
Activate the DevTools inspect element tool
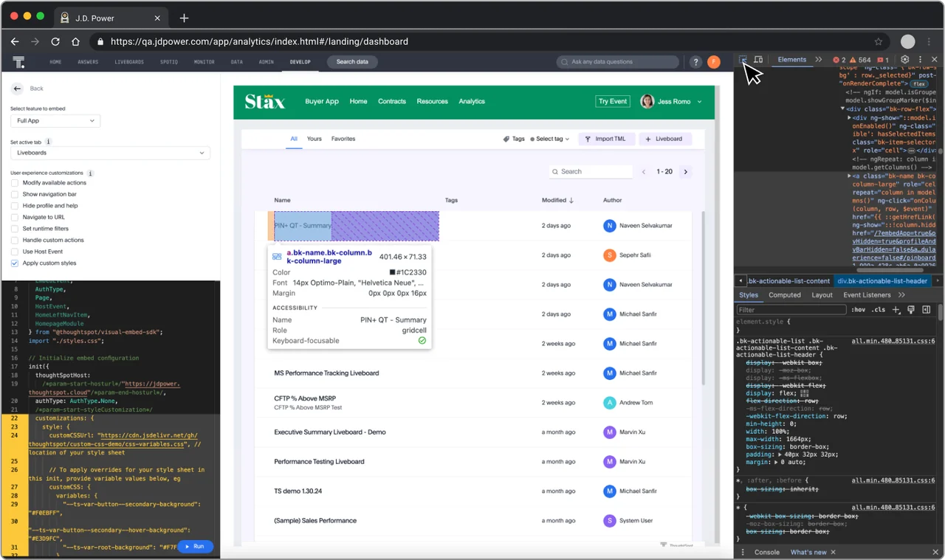744,60
